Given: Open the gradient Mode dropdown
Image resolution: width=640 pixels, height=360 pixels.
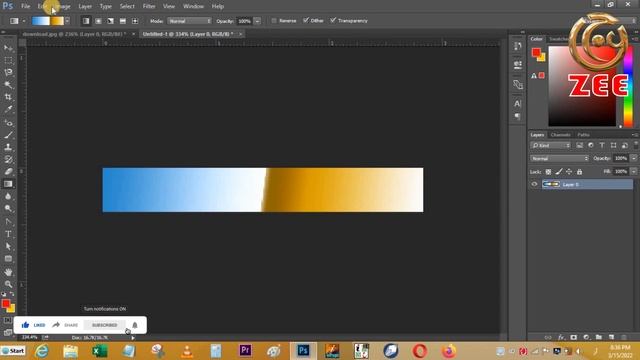Looking at the screenshot, I should pos(189,21).
